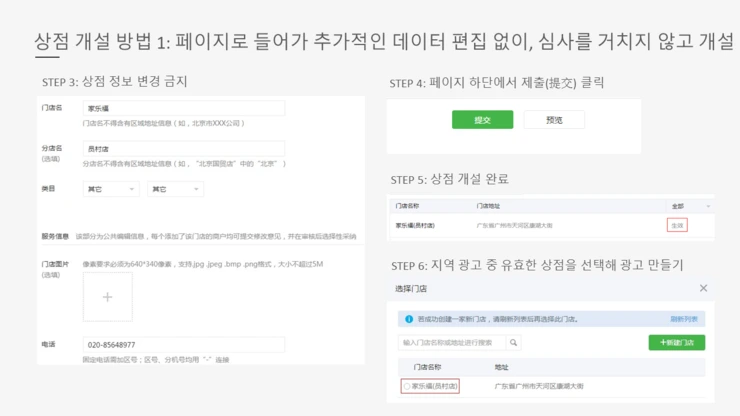The width and height of the screenshot is (740, 416).
Task: Click the red-boxed 生效 status label
Action: click(x=677, y=225)
